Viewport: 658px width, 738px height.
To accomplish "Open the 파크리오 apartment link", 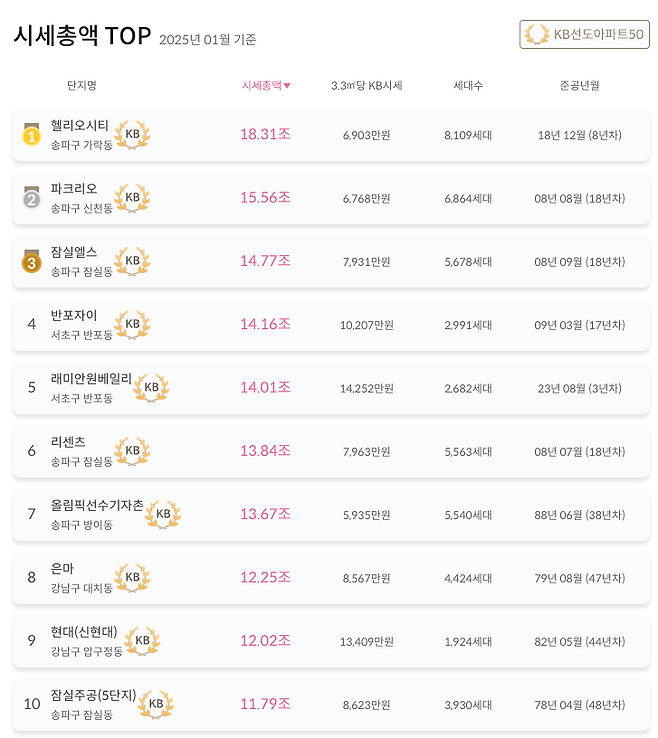I will pos(74,188).
